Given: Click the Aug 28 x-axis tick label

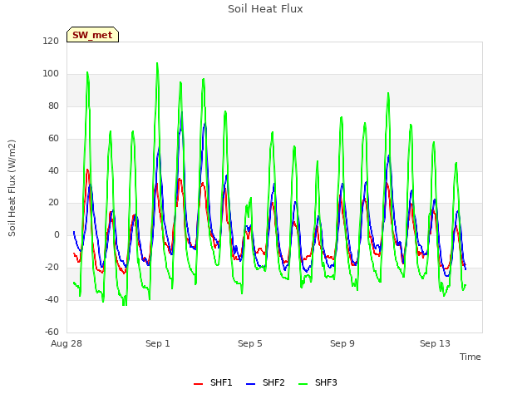Looking at the screenshot, I should click(66, 343).
